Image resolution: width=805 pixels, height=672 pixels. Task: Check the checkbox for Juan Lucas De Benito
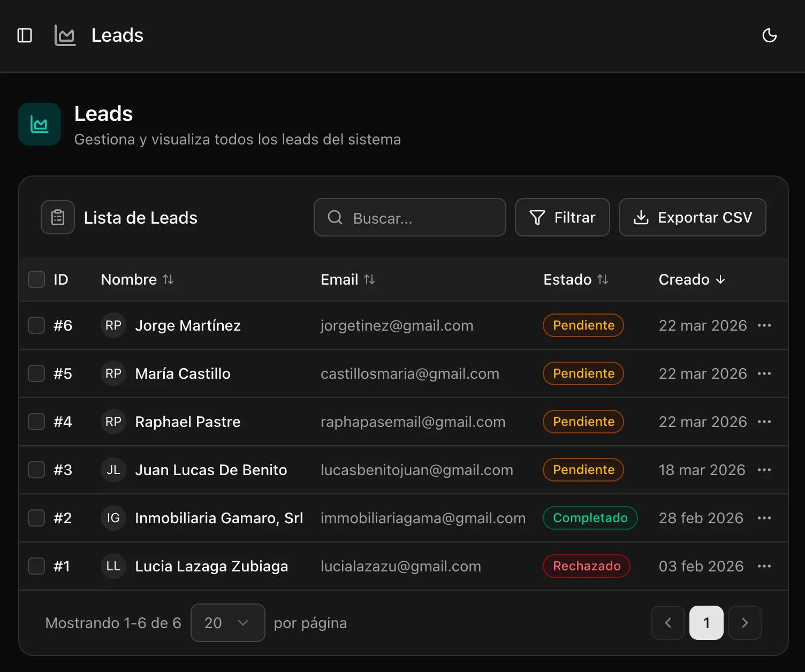pyautogui.click(x=36, y=470)
